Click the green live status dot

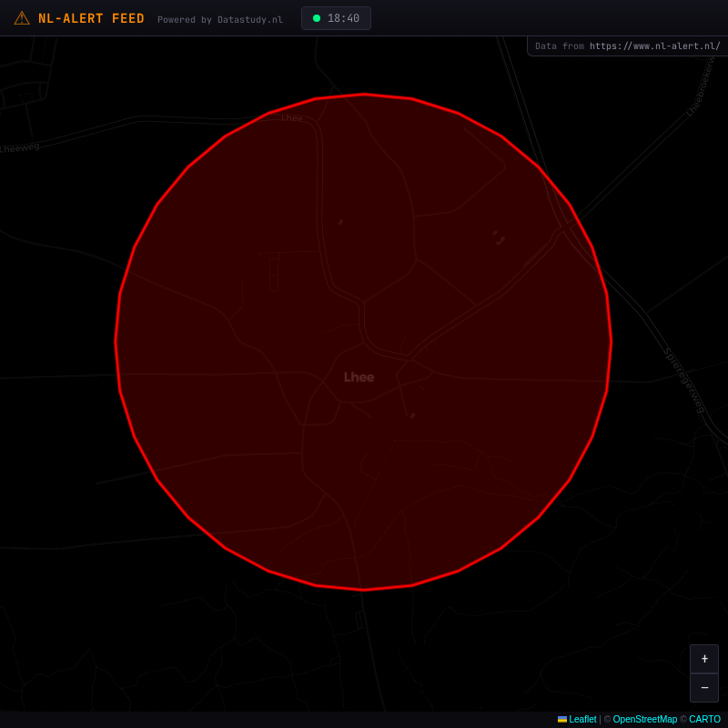coord(317,18)
